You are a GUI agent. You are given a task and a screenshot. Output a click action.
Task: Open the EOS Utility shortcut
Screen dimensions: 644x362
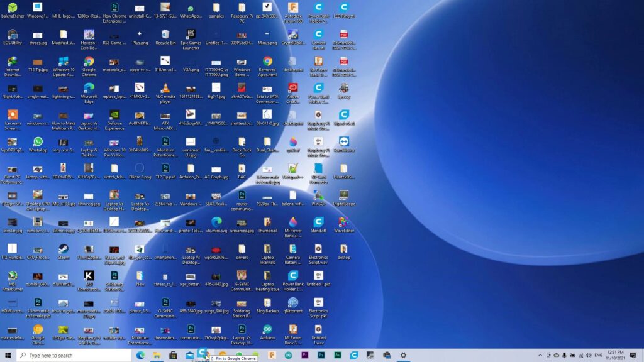coord(13,37)
